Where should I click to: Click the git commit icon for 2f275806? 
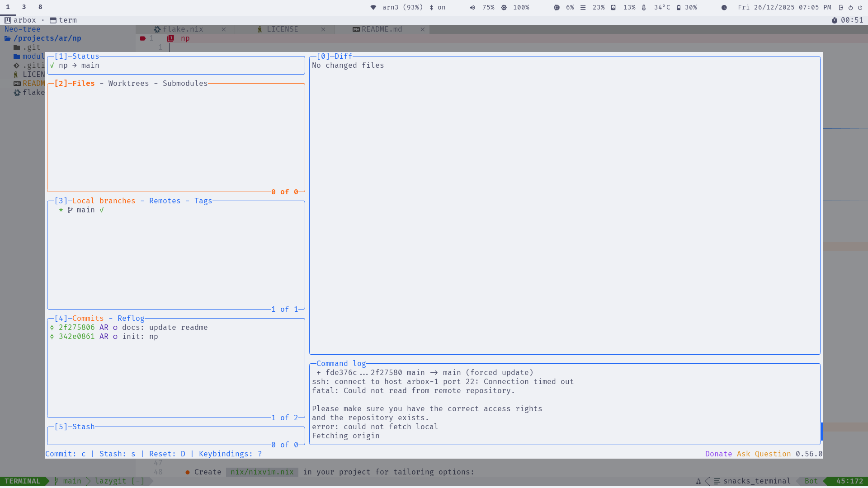pos(52,328)
